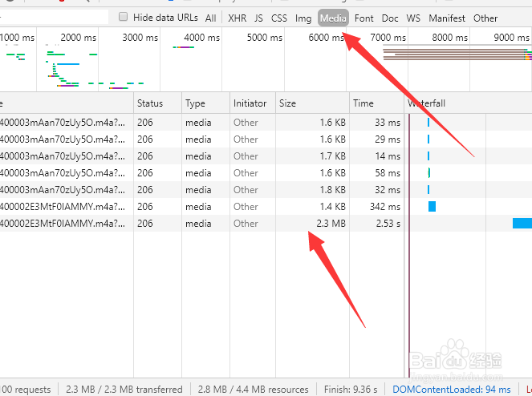Image resolution: width=532 pixels, height=396 pixels.
Task: Open the 400002E3MtF0IAMMY.m4a request sized 1.4 KB
Action: coord(63,207)
